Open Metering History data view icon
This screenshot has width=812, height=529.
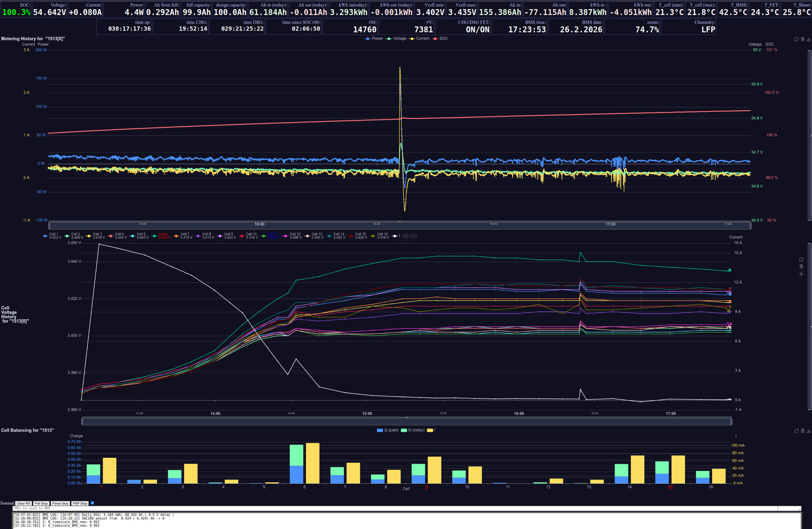[803, 39]
